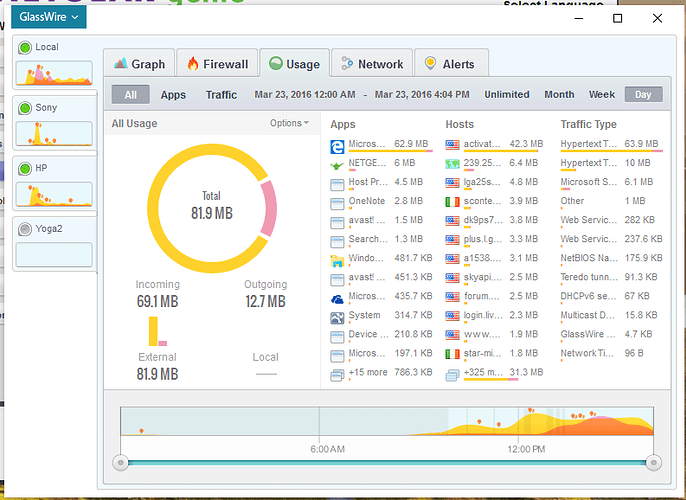Click the right handle of timeline slider
This screenshot has height=500, width=686.
point(654,462)
